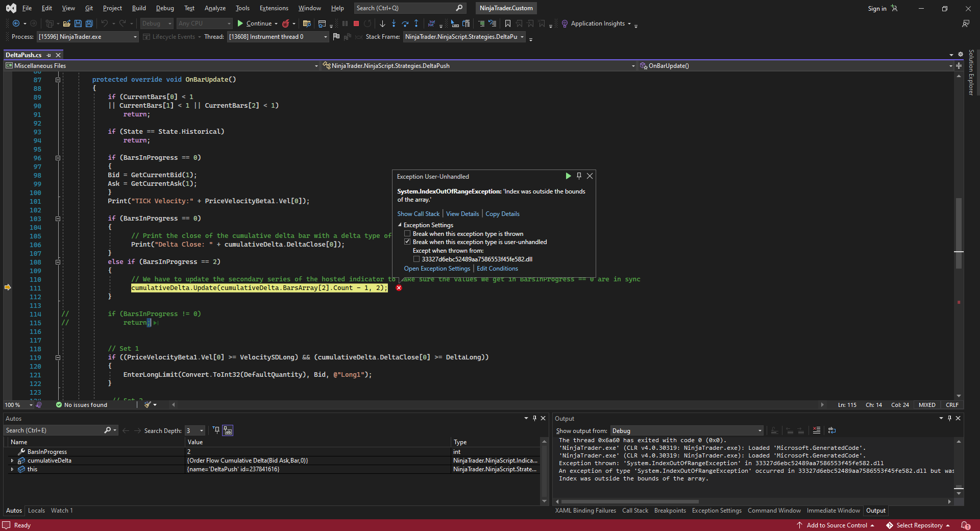This screenshot has width=980, height=531.
Task: Enable 'Break when this exception type is thrown'
Action: point(407,234)
